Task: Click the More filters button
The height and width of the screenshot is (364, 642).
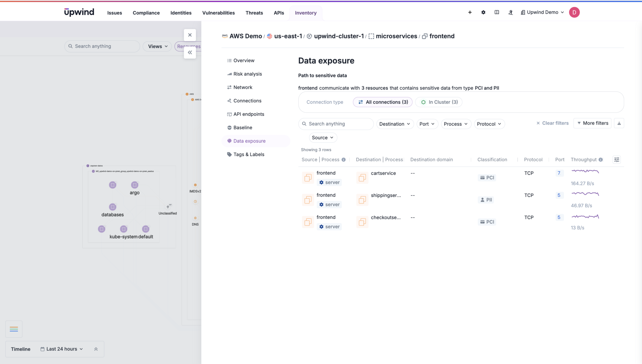Action: pos(592,123)
